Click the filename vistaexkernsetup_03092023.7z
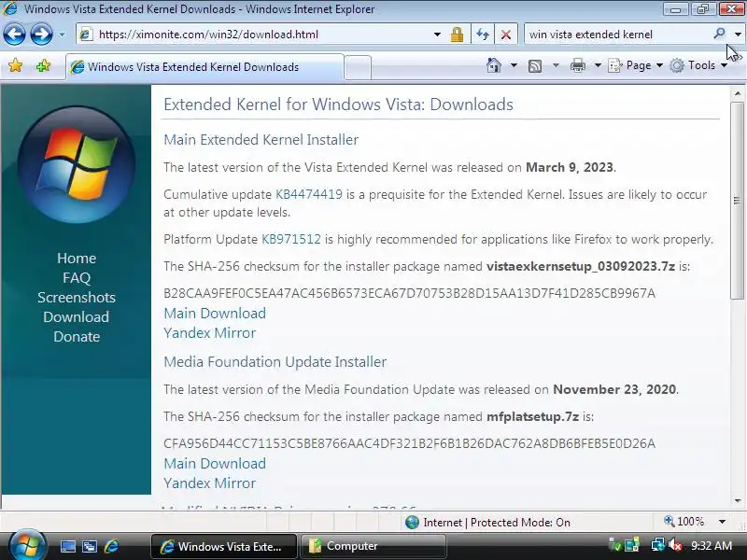This screenshot has width=747, height=560. point(580,266)
